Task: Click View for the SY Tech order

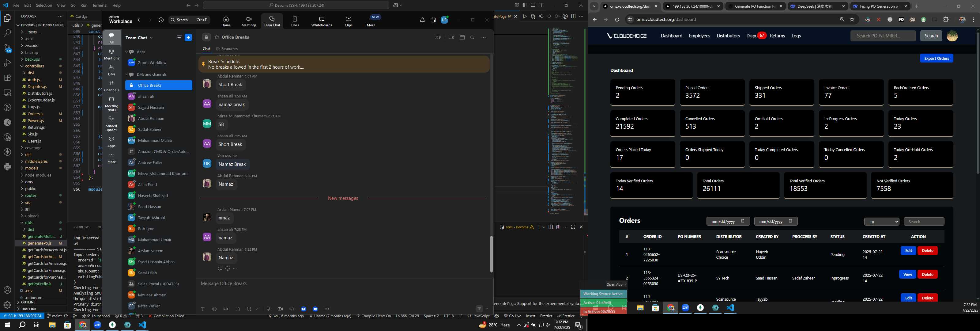Action: click(907, 275)
